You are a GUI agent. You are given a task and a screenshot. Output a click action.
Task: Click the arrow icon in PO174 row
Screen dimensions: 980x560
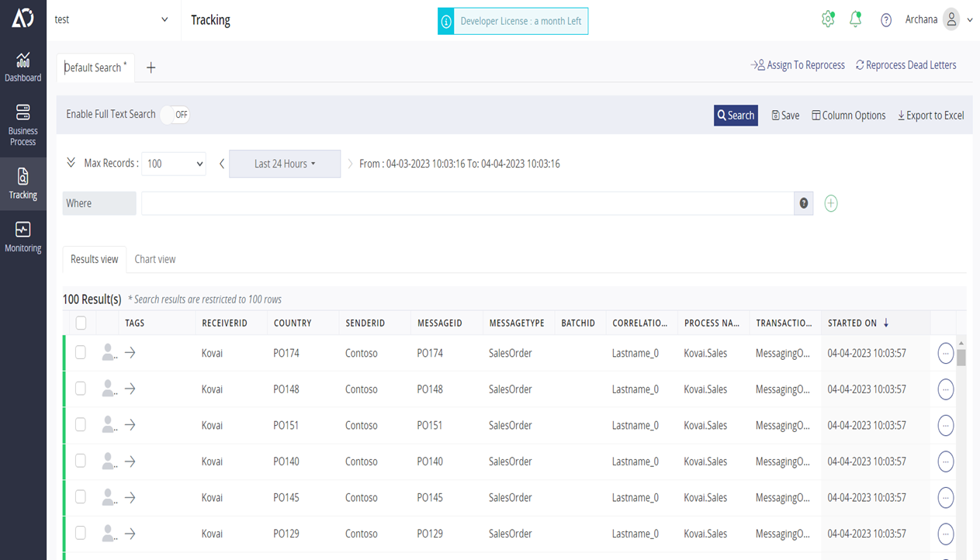tap(130, 353)
